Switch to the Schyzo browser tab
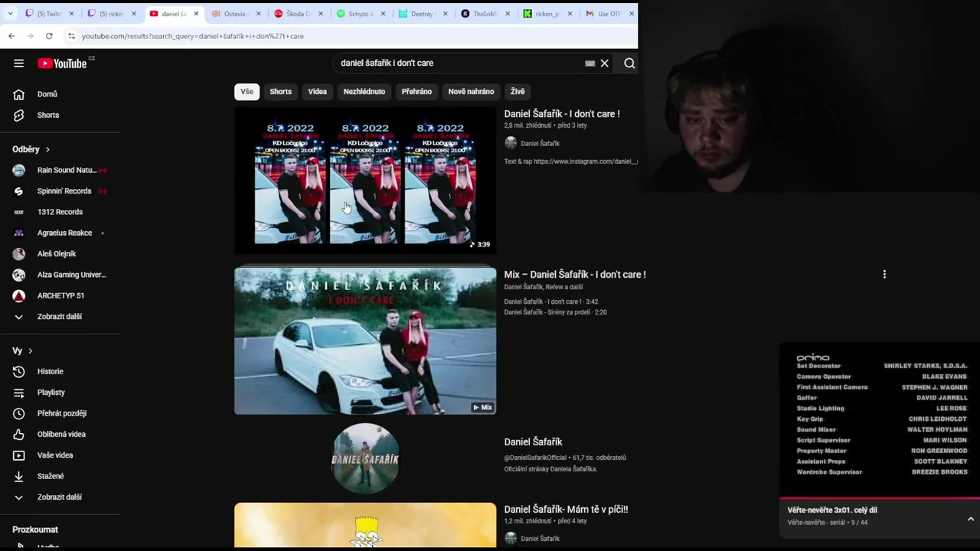The width and height of the screenshot is (980, 551). tap(360, 14)
